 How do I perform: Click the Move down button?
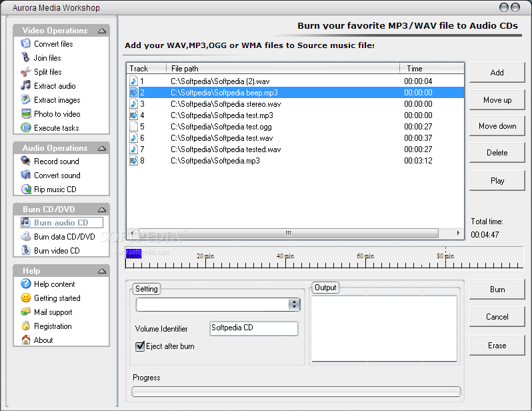coord(497,126)
